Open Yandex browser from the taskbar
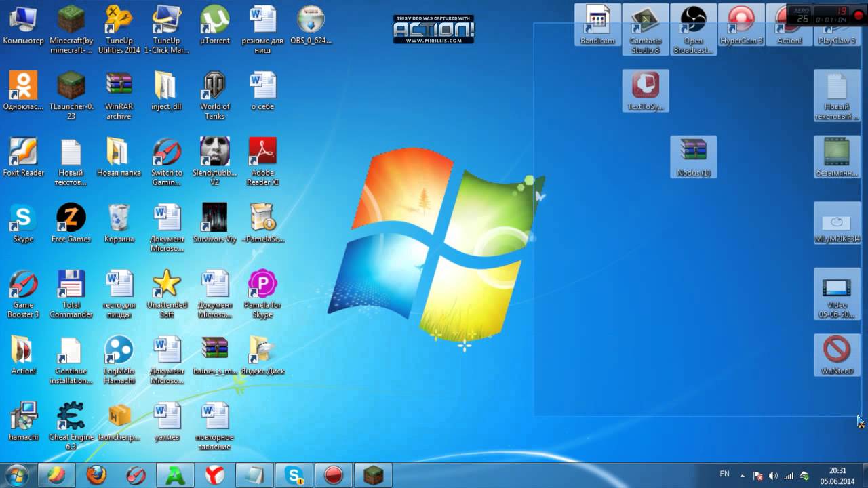The width and height of the screenshot is (868, 488). [215, 475]
